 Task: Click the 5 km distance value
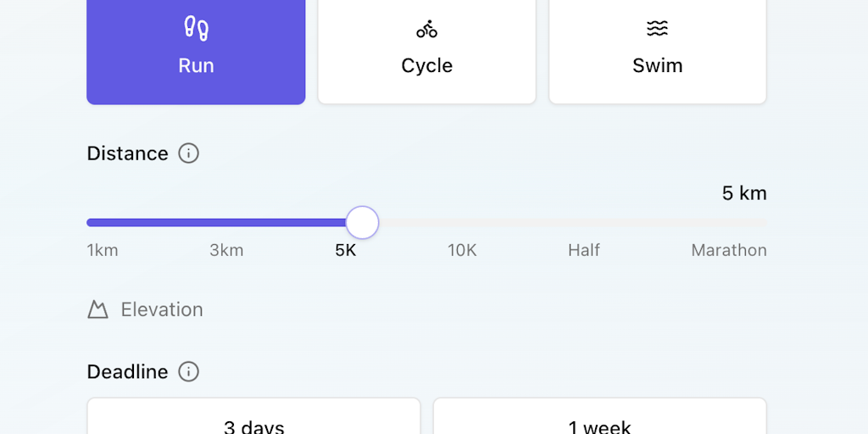(x=744, y=193)
